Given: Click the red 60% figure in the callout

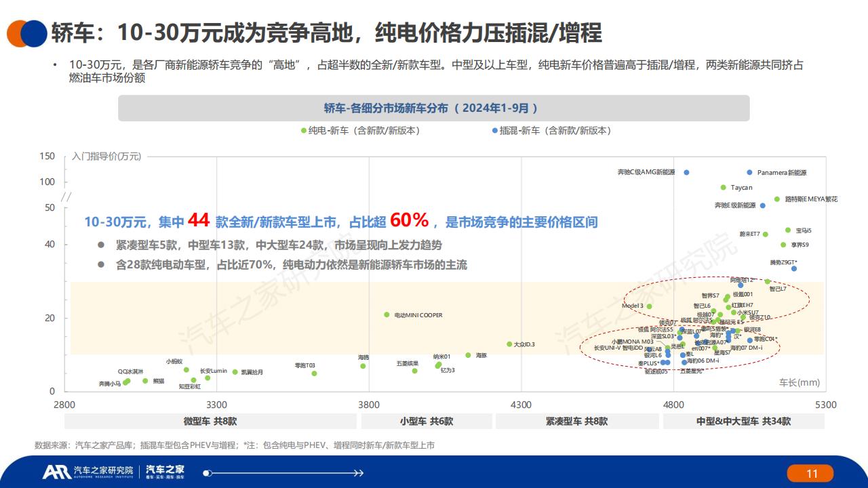Looking at the screenshot, I should (x=410, y=220).
